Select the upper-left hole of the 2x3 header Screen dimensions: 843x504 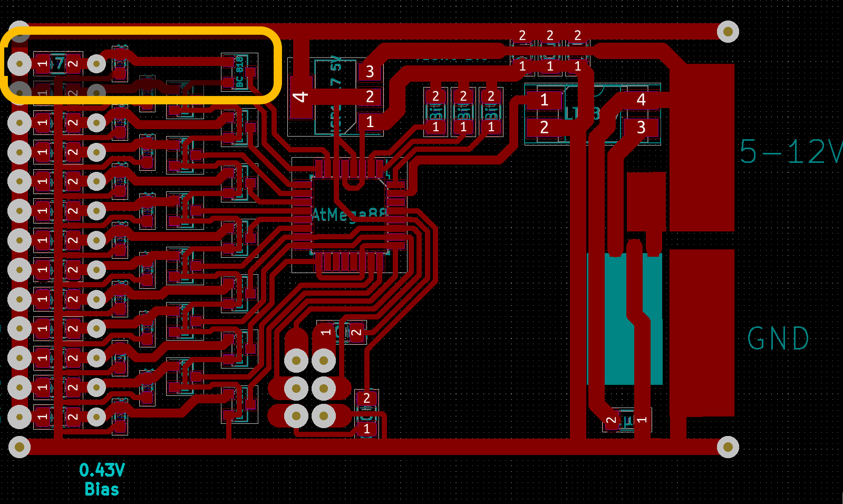(296, 361)
